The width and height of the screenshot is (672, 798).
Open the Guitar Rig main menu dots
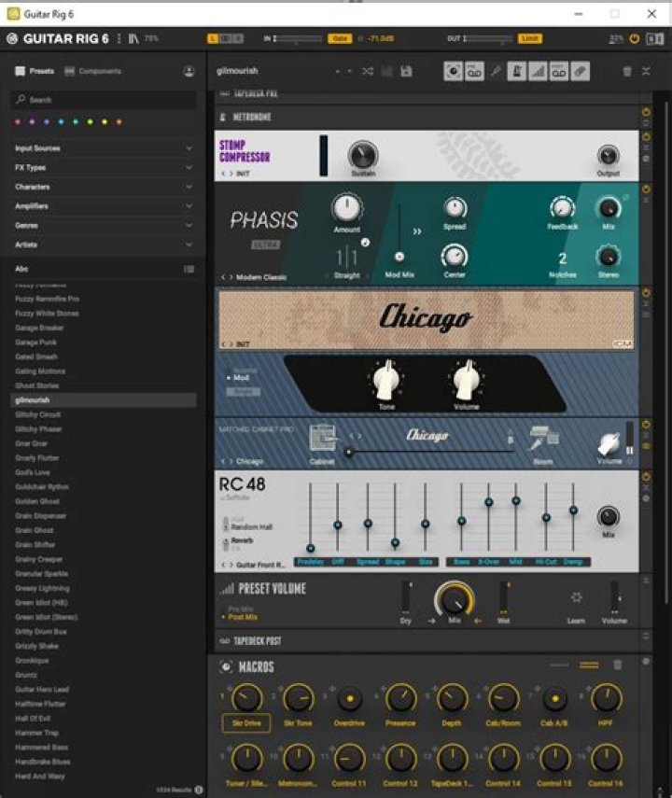coord(119,38)
